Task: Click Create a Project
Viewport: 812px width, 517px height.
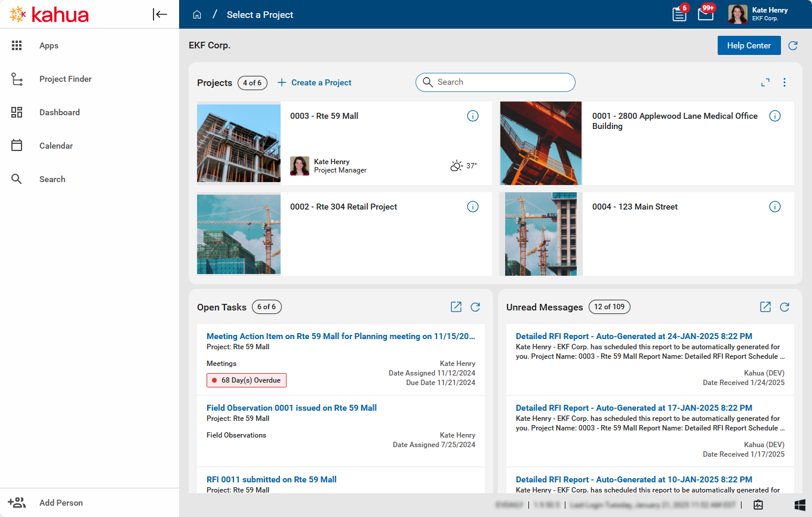Action: tap(315, 82)
